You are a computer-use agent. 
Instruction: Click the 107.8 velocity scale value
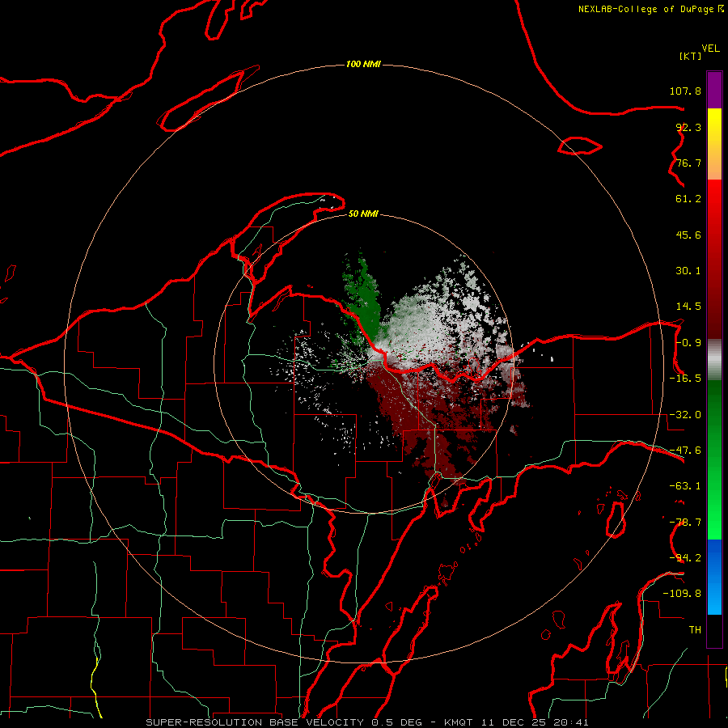[685, 91]
